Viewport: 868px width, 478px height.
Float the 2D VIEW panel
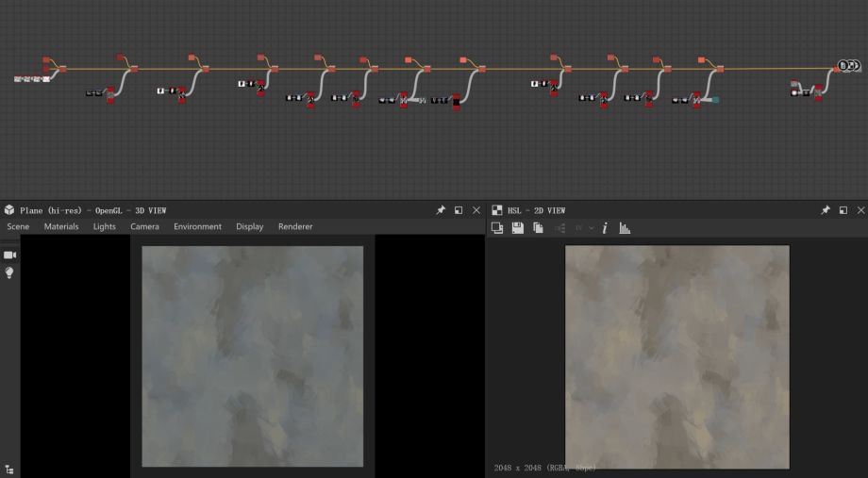pos(843,210)
